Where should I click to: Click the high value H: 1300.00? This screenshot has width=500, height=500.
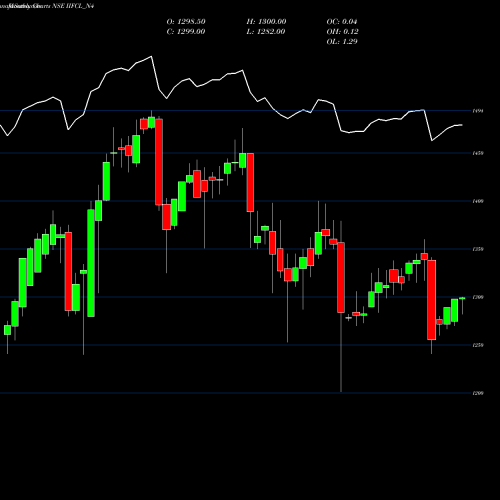tap(266, 22)
